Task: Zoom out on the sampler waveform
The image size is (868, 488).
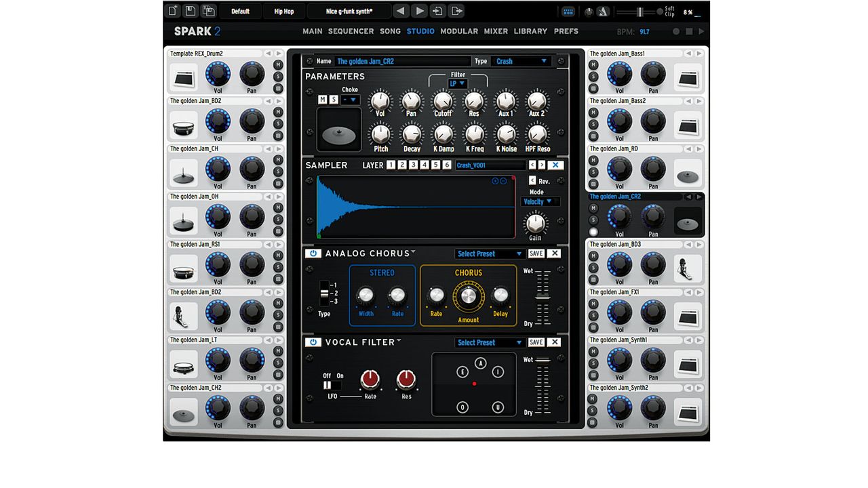Action: point(503,181)
